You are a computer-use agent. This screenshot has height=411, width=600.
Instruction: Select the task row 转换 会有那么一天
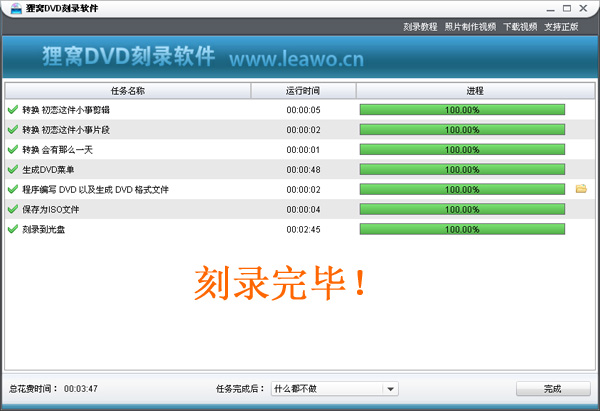pyautogui.click(x=300, y=150)
